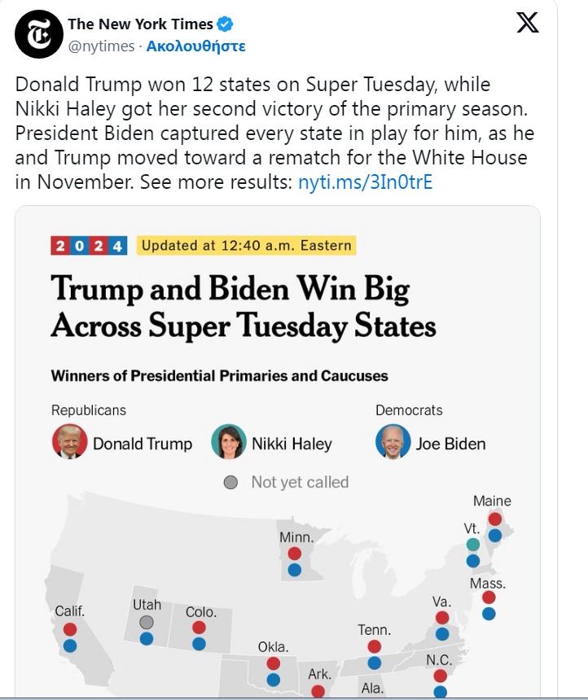Viewport: 588px width, 700px height.
Task: Follow via the Ακολουθήστε link
Action: point(196,46)
